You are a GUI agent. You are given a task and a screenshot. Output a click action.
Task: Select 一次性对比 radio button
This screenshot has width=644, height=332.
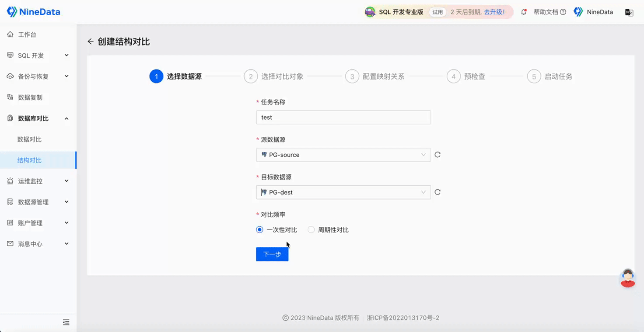259,230
